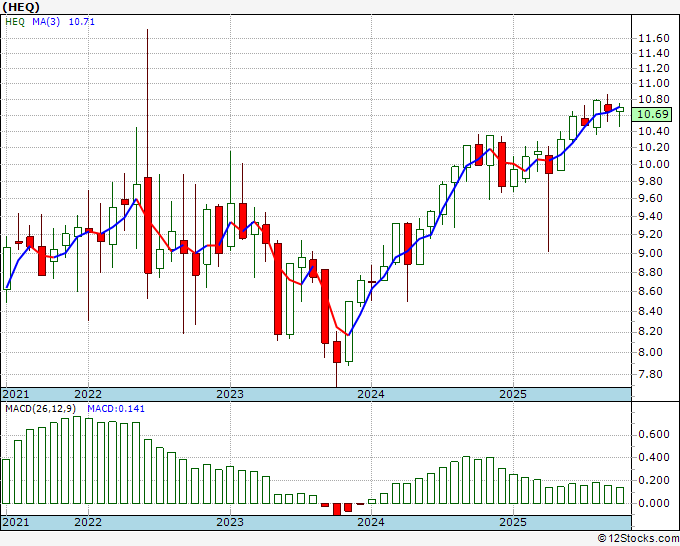Image resolution: width=680 pixels, height=546 pixels.
Task: Click 2022 on the MACD panel time axis
Action: pos(88,522)
